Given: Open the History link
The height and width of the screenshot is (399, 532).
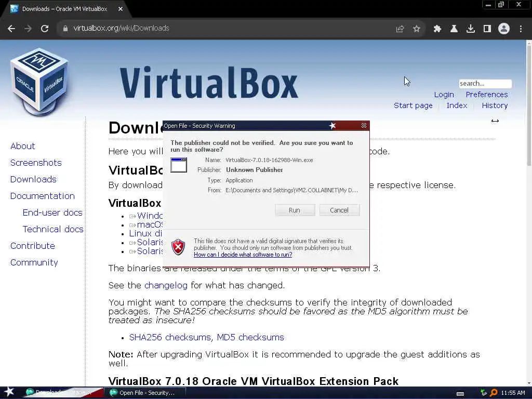Looking at the screenshot, I should click(495, 105).
